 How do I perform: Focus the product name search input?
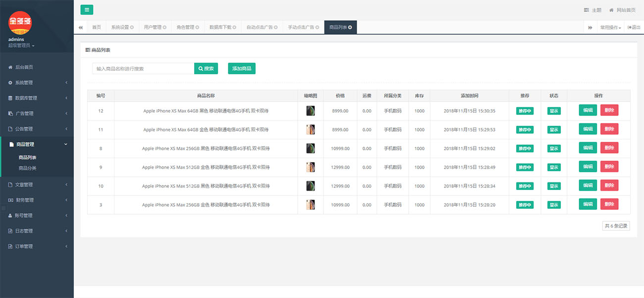(143, 68)
